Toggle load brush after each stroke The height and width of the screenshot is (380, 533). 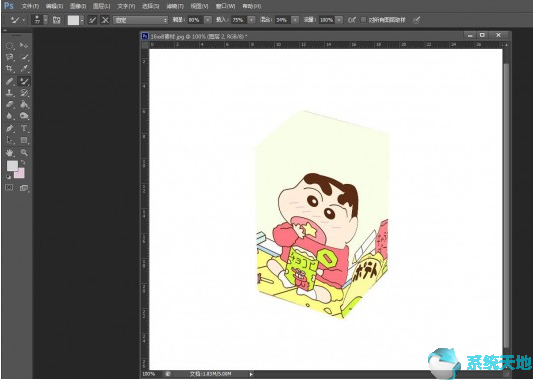[x=92, y=20]
